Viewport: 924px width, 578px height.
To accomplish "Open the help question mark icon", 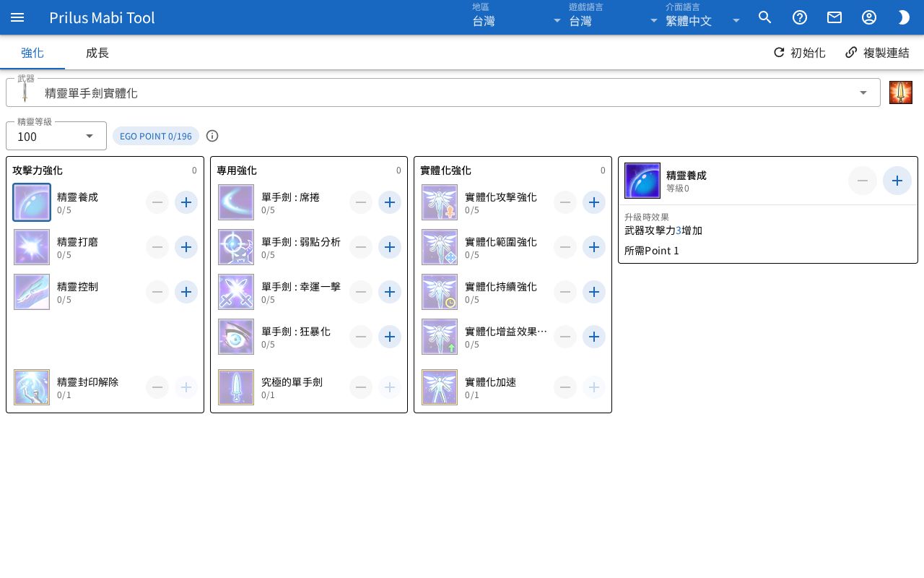I will pyautogui.click(x=800, y=17).
